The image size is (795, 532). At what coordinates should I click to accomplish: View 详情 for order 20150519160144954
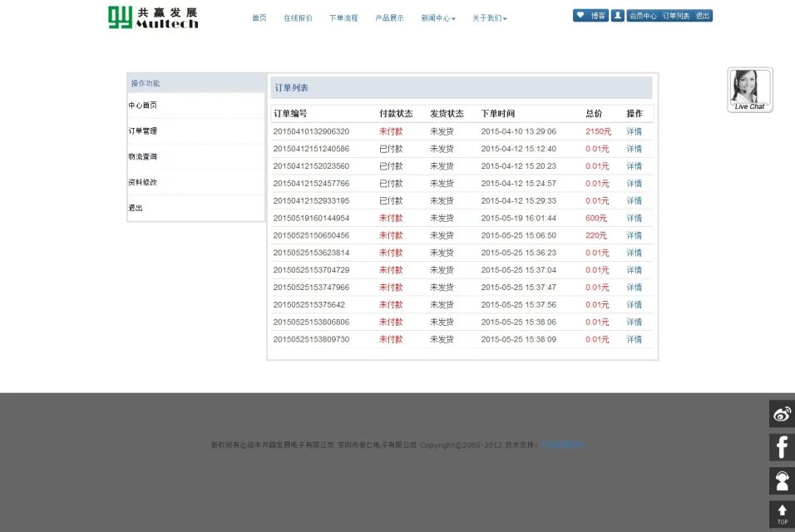pyautogui.click(x=634, y=218)
